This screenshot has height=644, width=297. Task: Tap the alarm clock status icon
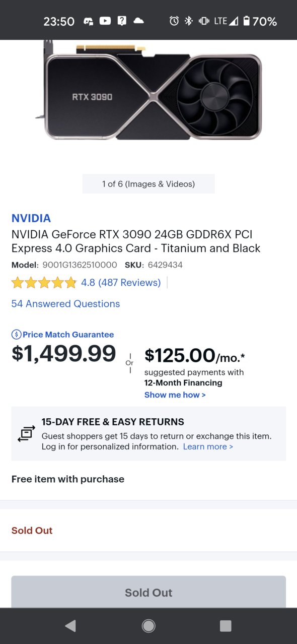(174, 21)
